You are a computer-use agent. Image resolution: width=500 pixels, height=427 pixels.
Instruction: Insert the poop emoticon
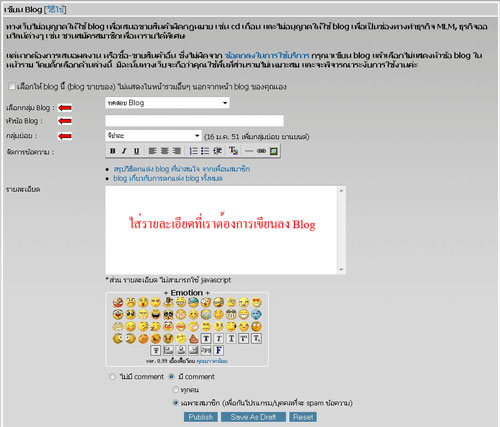pyautogui.click(x=194, y=339)
